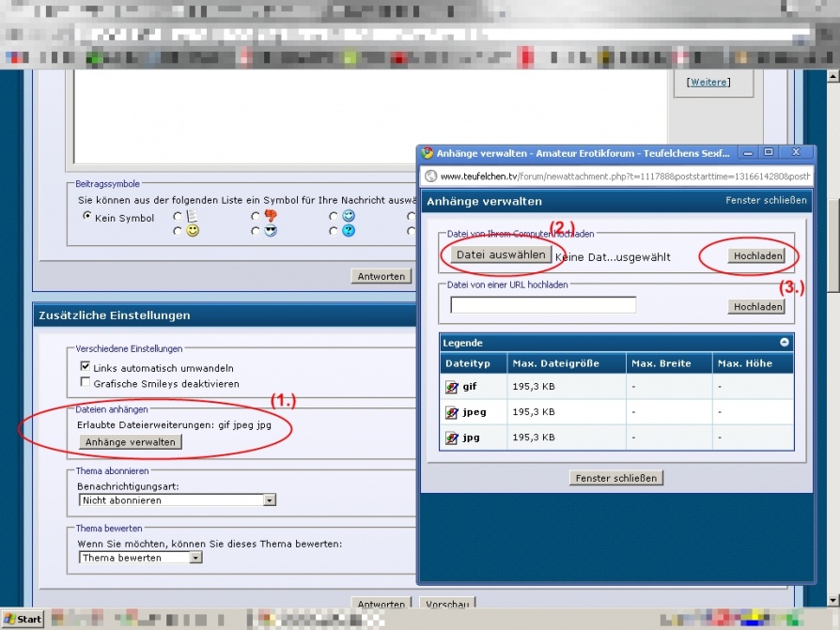Uncheck 'Links automatisch umwandeln' checkbox
Screen dimensions: 840x630
tap(86, 367)
